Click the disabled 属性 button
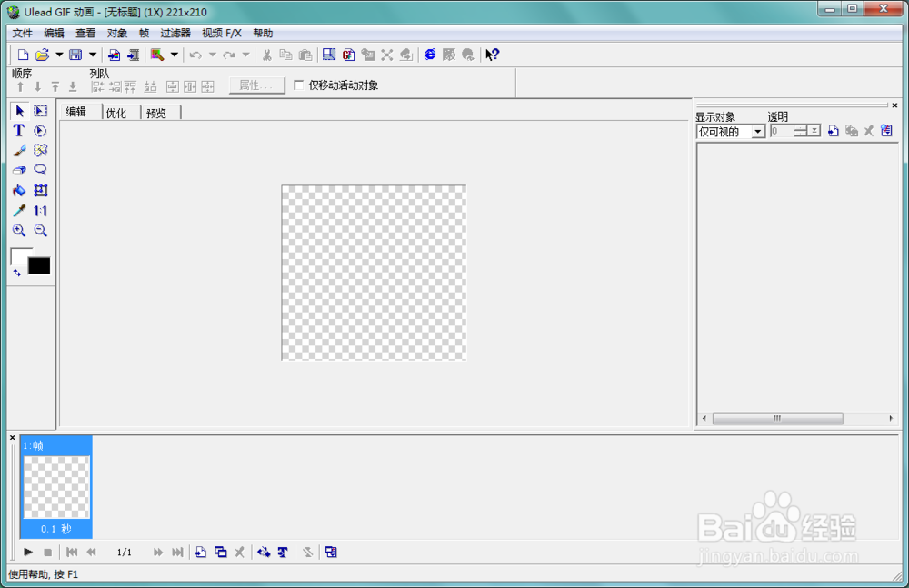This screenshot has width=909, height=588. (x=256, y=85)
